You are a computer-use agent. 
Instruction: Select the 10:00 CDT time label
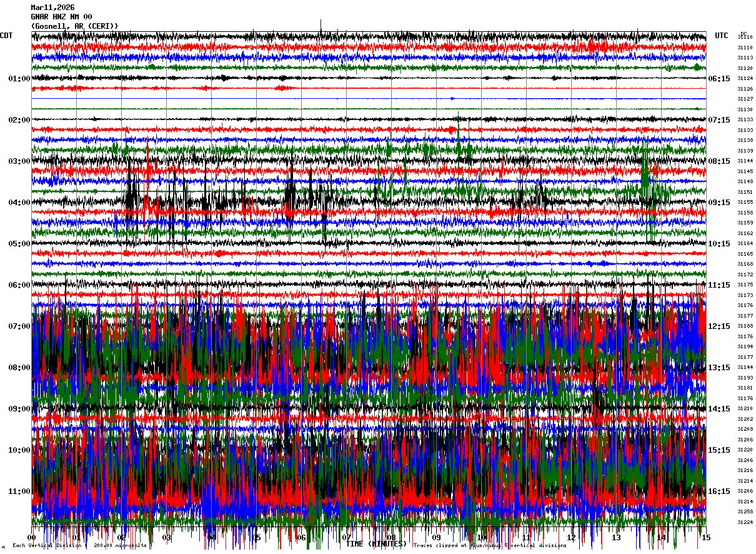tap(19, 450)
